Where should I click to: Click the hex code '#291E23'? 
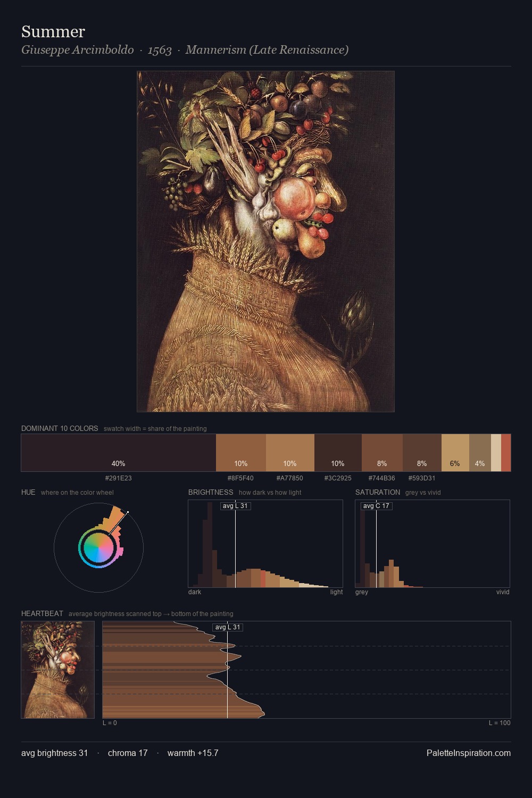tap(119, 478)
